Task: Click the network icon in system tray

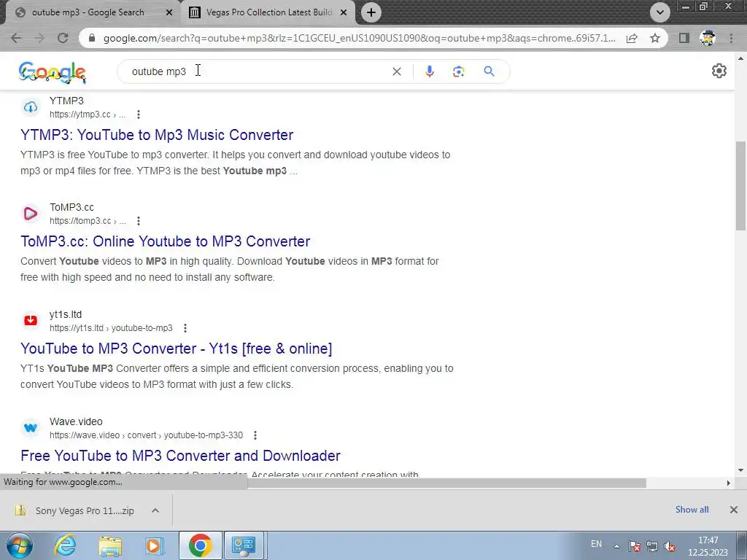Action: coord(652,546)
